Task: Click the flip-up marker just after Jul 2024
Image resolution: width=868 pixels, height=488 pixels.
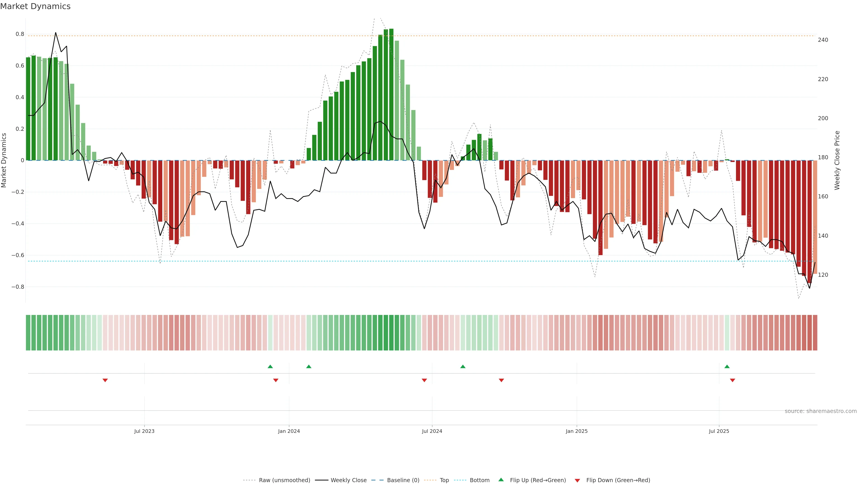Action: tap(463, 366)
